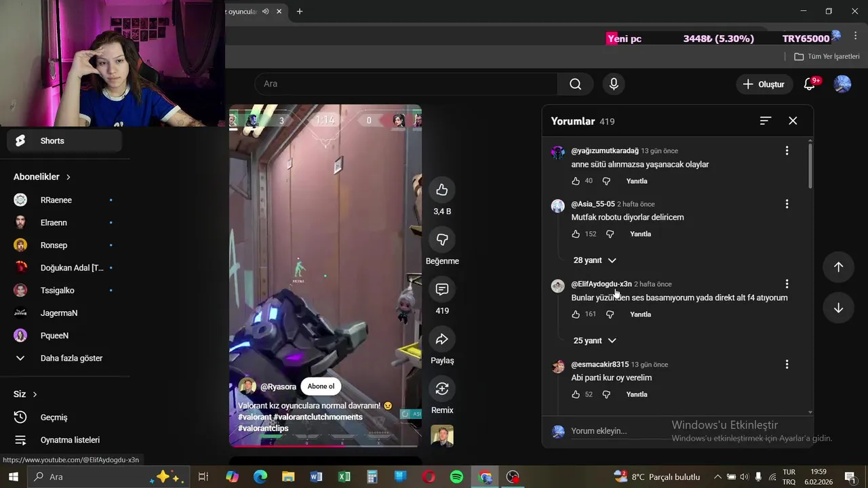Screen dimensions: 868x488
Task: Subscribe with Abone ol button
Action: point(321,386)
